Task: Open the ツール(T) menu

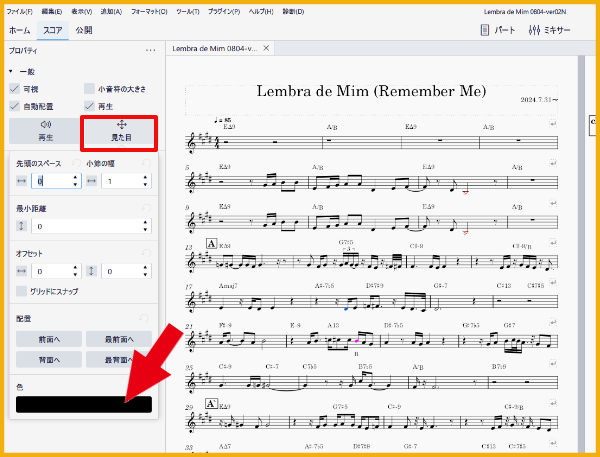Action: pyautogui.click(x=188, y=11)
